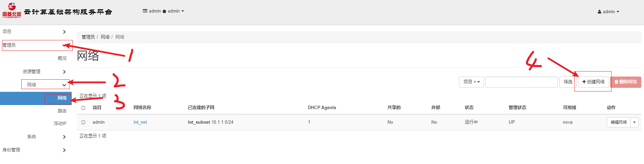
Task: Click the filter text input field
Action: 521,82
